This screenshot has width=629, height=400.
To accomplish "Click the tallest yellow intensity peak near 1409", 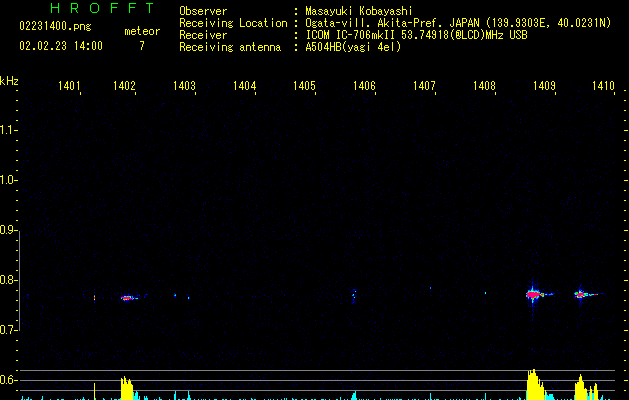I will click(x=535, y=384).
